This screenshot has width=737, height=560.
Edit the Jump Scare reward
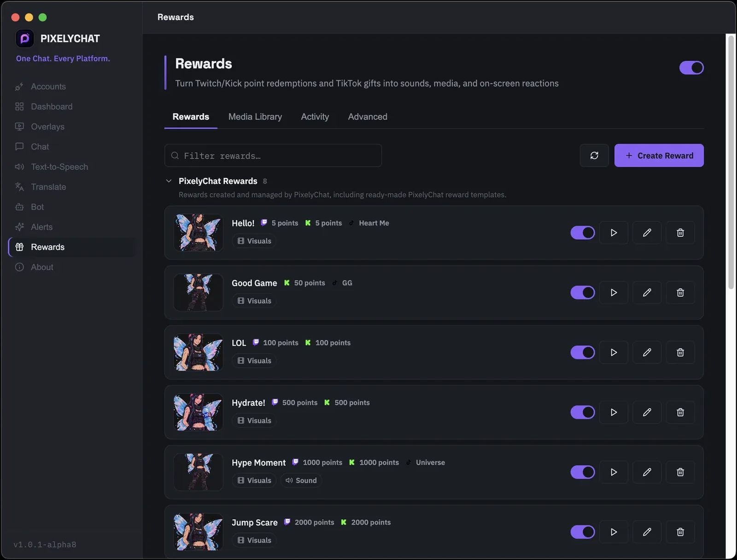647,532
